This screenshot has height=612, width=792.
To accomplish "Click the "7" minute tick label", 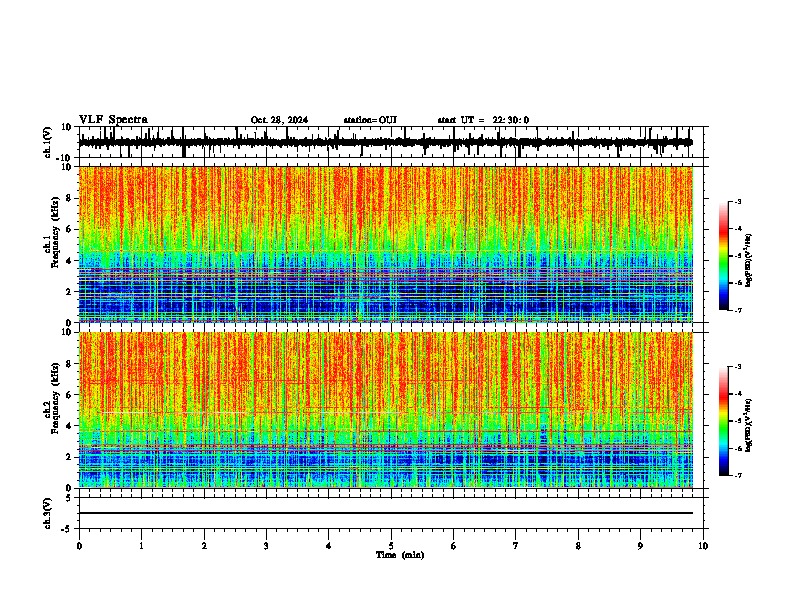I will coord(516,546).
